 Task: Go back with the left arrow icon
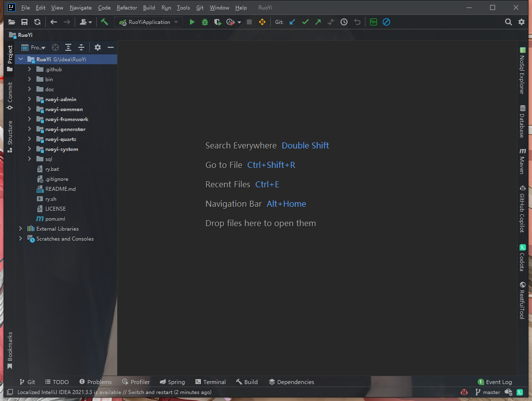coord(53,22)
